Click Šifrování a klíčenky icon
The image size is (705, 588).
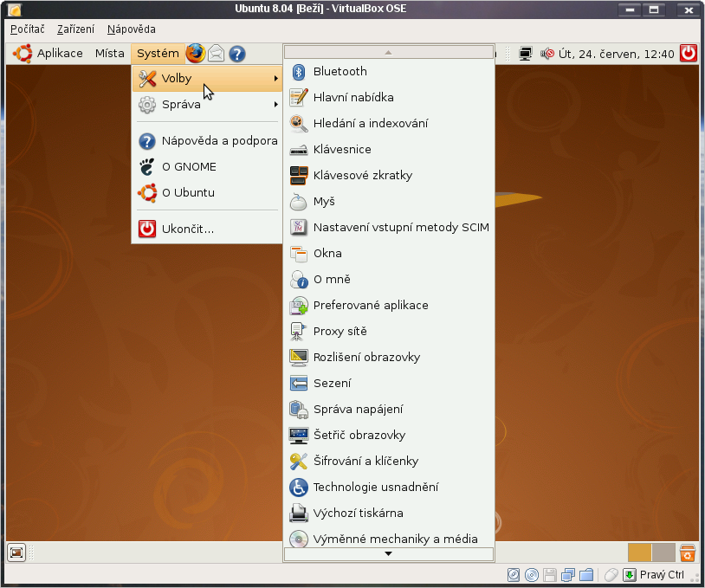(x=299, y=462)
